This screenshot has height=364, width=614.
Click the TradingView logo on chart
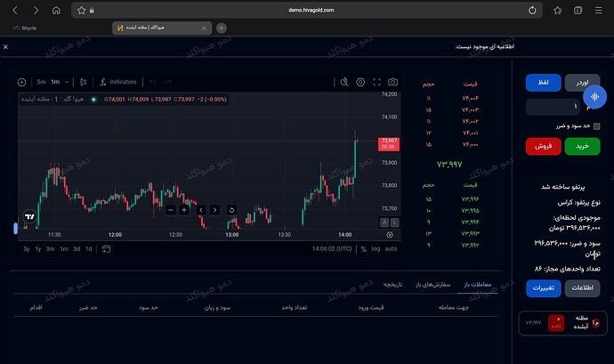[x=29, y=216]
